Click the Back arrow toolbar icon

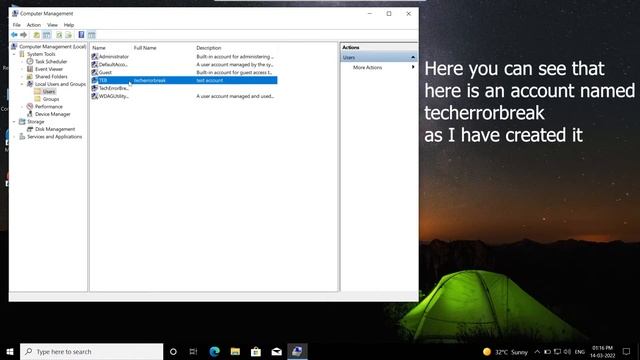(14, 35)
